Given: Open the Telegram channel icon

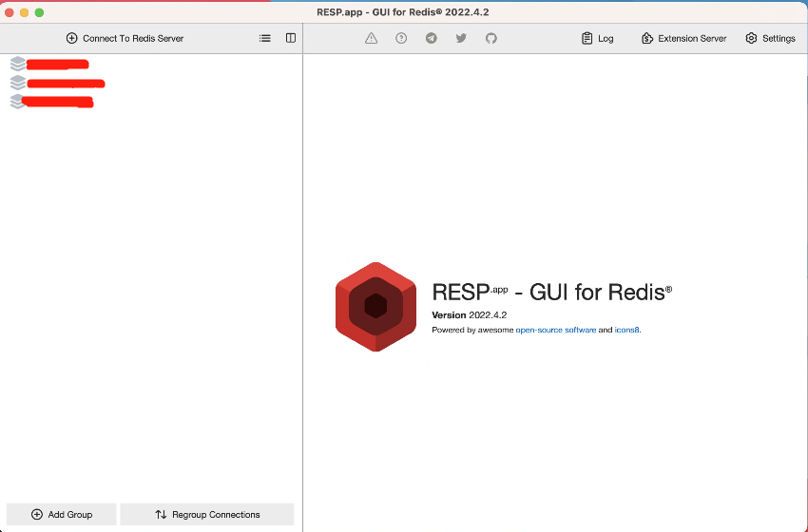Looking at the screenshot, I should click(x=431, y=38).
